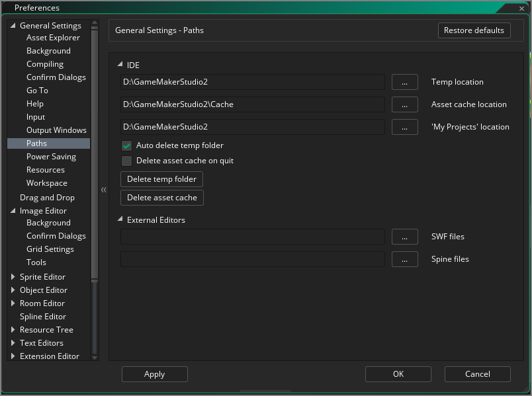Open the Help settings page

[x=35, y=104]
